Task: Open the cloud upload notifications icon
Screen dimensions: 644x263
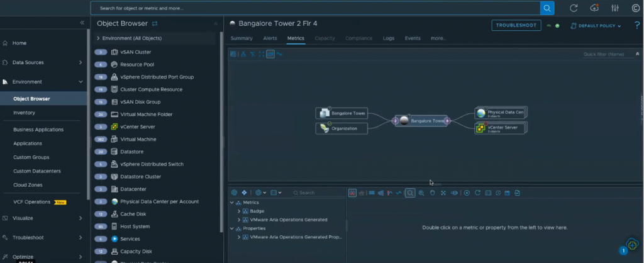Action: pyautogui.click(x=594, y=8)
